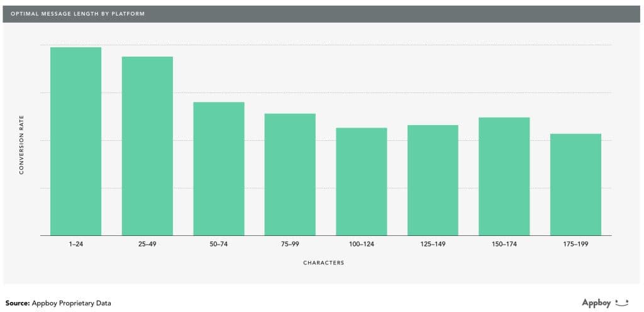Click the Appboy logo text
644x312 pixels.
(597, 303)
